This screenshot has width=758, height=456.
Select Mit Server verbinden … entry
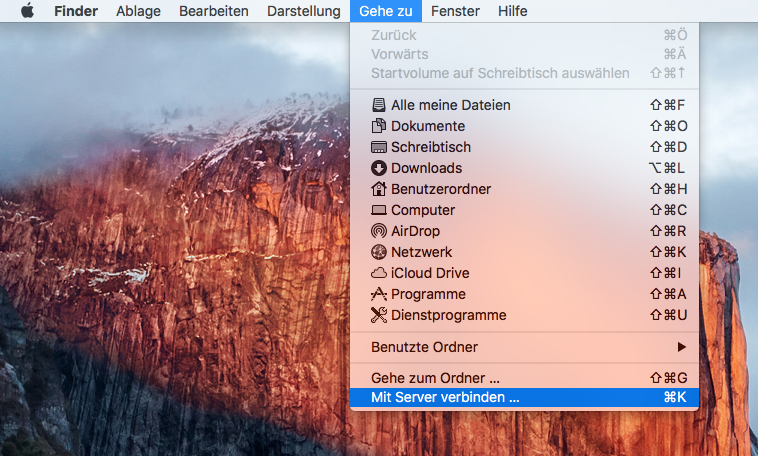point(445,398)
